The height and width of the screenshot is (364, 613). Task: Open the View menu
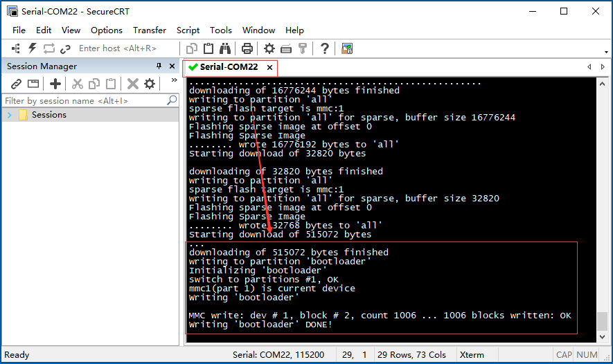click(71, 30)
